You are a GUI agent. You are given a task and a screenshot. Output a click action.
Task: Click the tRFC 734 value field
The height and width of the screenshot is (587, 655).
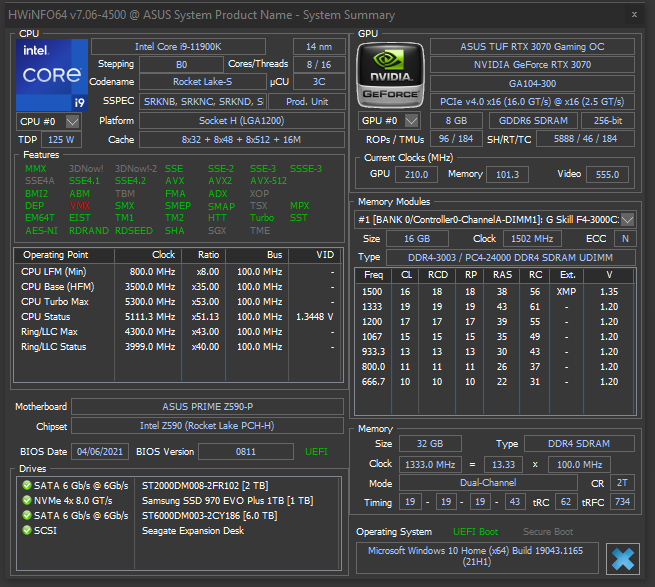(x=622, y=502)
